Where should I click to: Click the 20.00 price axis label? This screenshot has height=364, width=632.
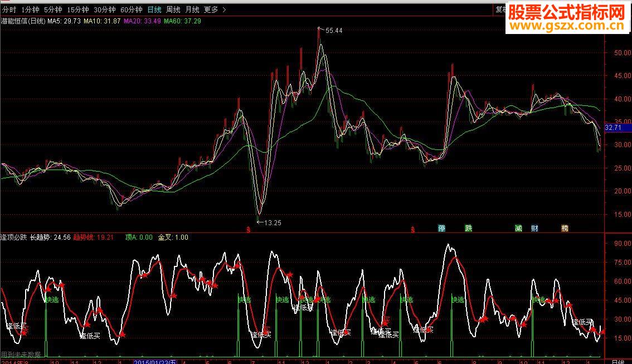click(623, 191)
